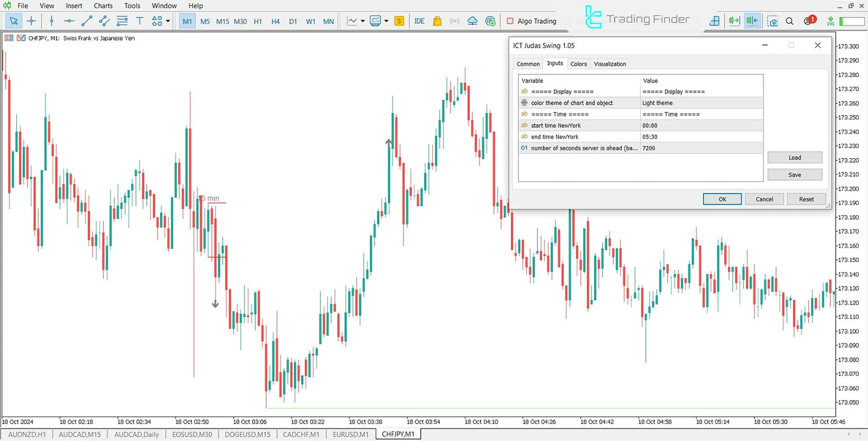Activate the Text insertion tool
Image resolution: width=868 pixels, height=441 pixels.
[x=140, y=21]
